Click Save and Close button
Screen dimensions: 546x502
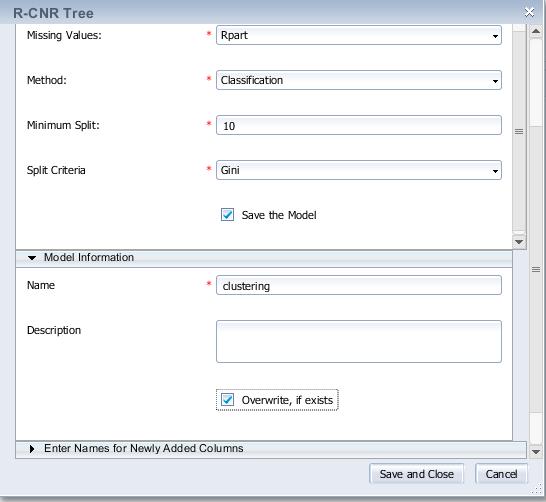(416, 474)
